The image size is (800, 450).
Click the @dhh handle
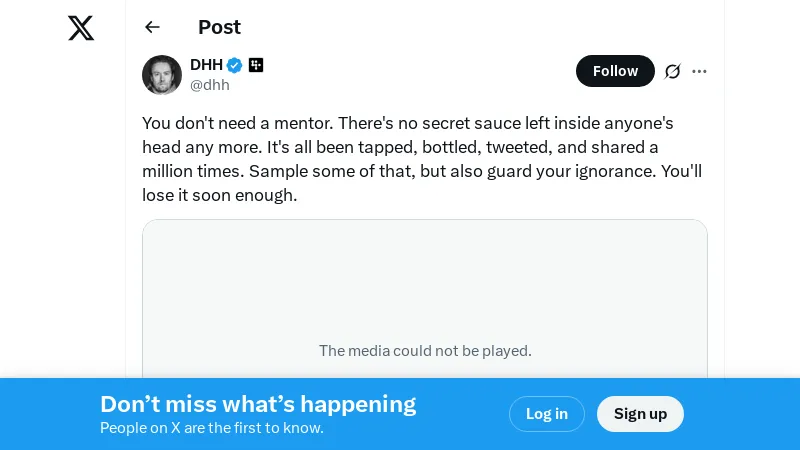[210, 85]
